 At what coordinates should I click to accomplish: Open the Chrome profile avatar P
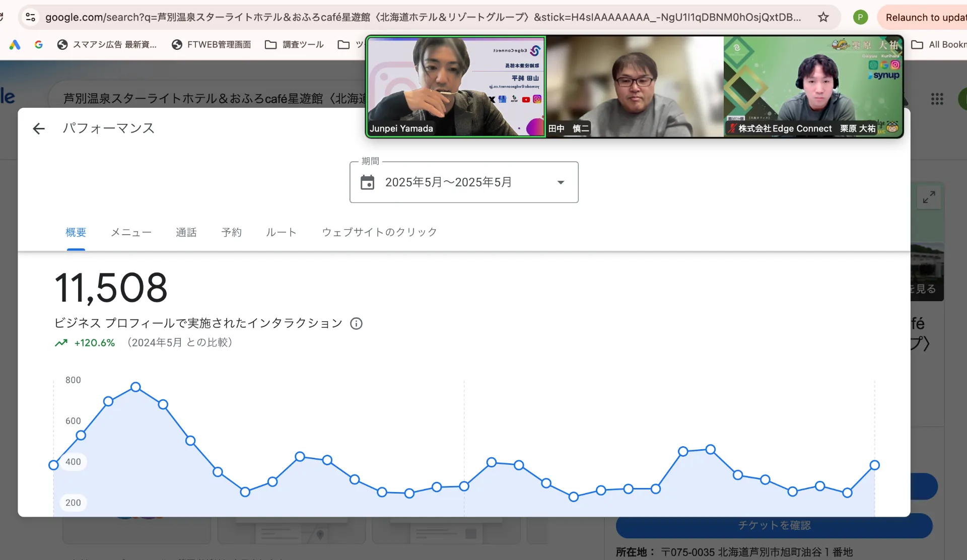(x=860, y=17)
